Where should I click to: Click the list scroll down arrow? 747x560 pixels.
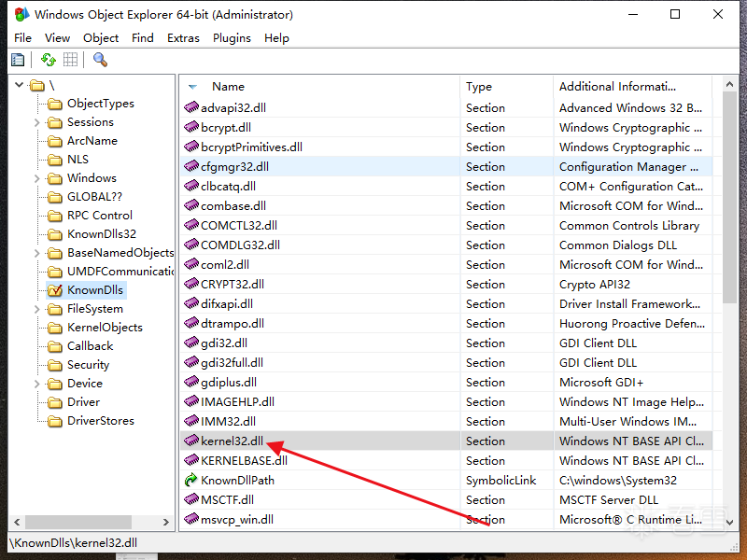pos(729,523)
